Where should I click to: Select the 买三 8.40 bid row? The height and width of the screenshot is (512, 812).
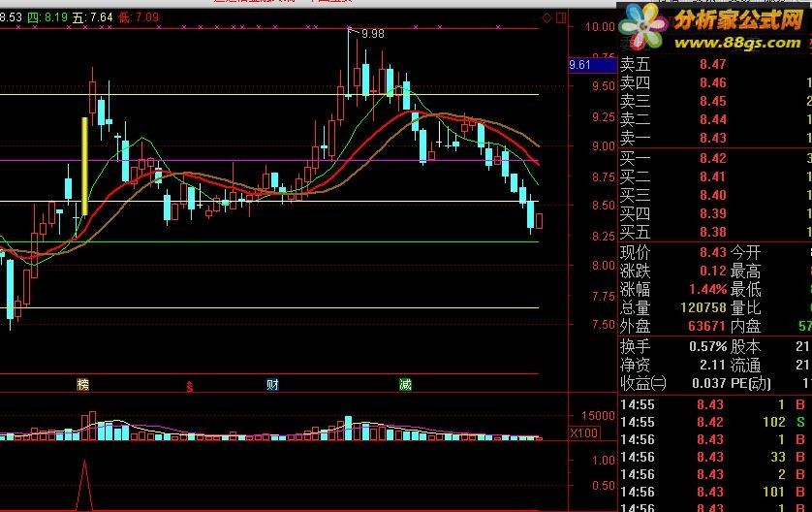pos(715,195)
